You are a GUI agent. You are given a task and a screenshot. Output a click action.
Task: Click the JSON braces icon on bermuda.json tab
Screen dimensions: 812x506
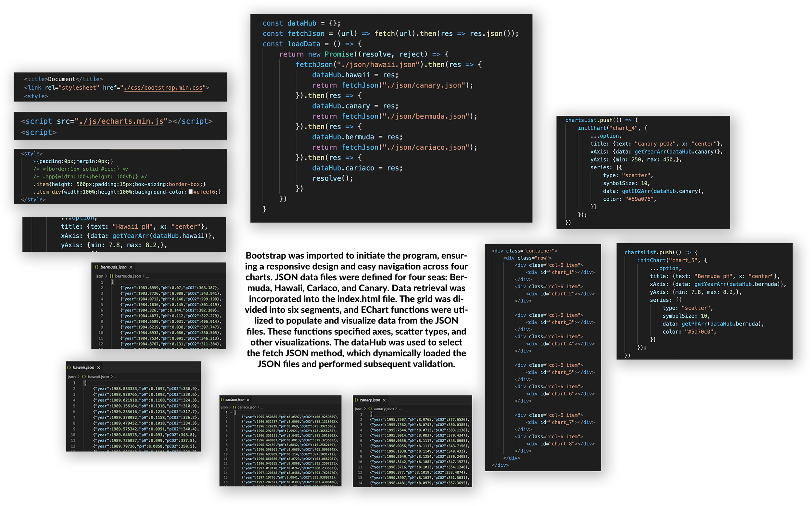tap(97, 267)
